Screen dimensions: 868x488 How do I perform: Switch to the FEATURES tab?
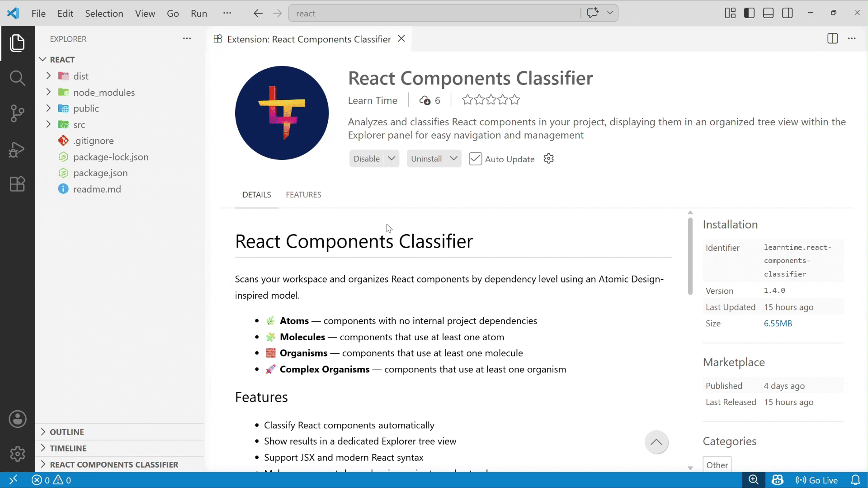pos(303,195)
